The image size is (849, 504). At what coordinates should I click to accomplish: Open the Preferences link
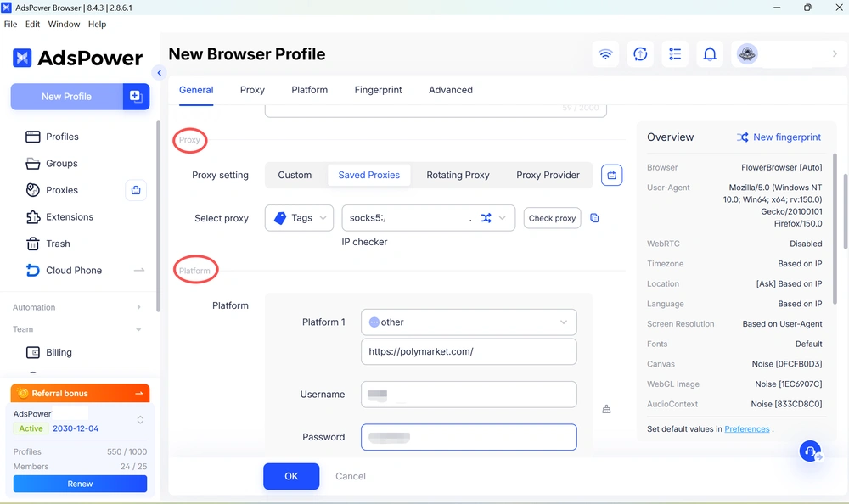click(x=746, y=428)
